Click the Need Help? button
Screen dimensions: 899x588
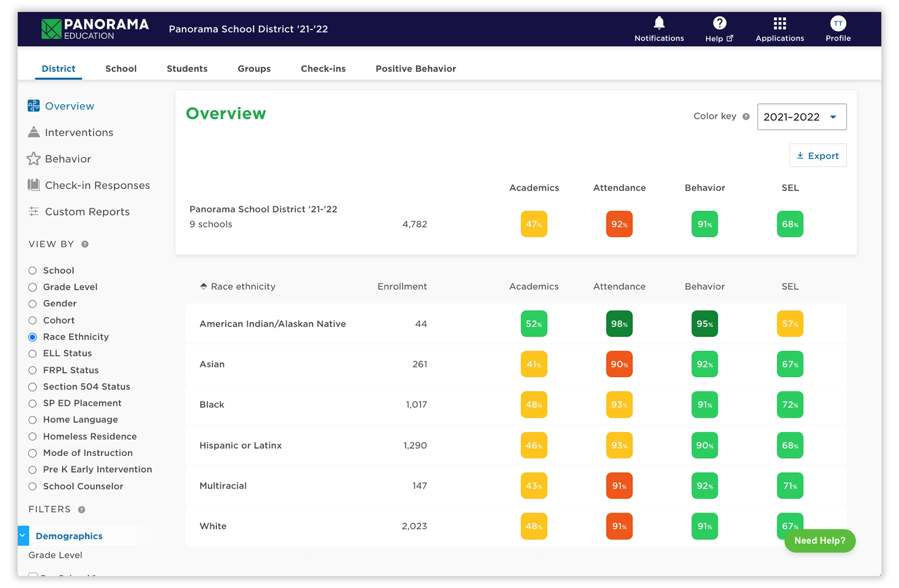pyautogui.click(x=819, y=541)
